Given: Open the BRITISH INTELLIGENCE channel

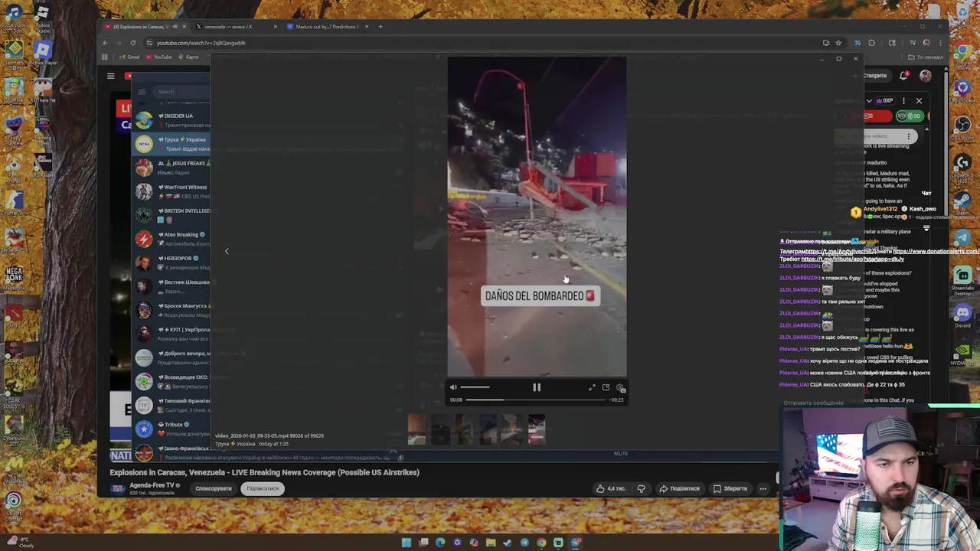Looking at the screenshot, I should coord(171,215).
